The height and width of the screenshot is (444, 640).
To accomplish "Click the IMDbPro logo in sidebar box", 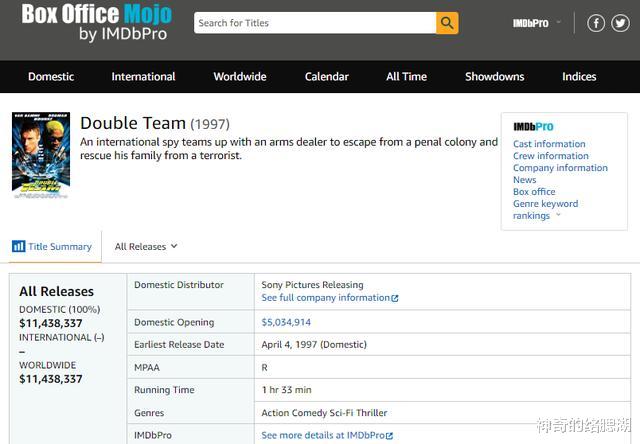I will coord(533,127).
